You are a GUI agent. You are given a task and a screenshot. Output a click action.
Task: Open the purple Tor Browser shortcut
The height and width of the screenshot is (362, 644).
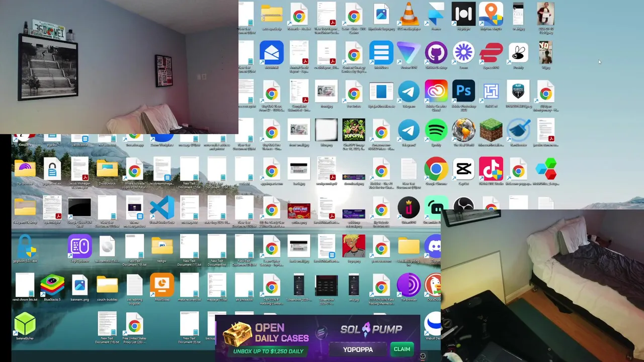(409, 285)
